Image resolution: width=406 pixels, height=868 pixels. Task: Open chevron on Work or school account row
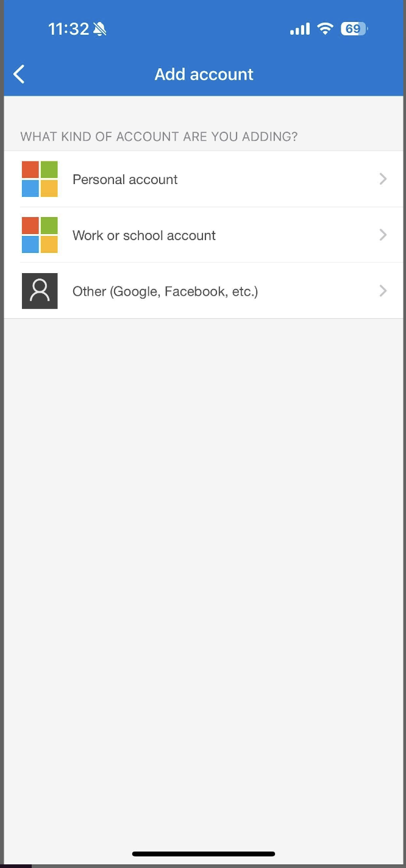pyautogui.click(x=383, y=235)
